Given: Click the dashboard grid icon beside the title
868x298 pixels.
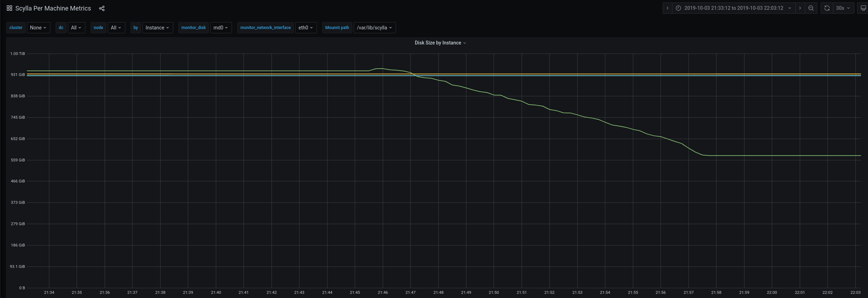Looking at the screenshot, I should coord(9,8).
